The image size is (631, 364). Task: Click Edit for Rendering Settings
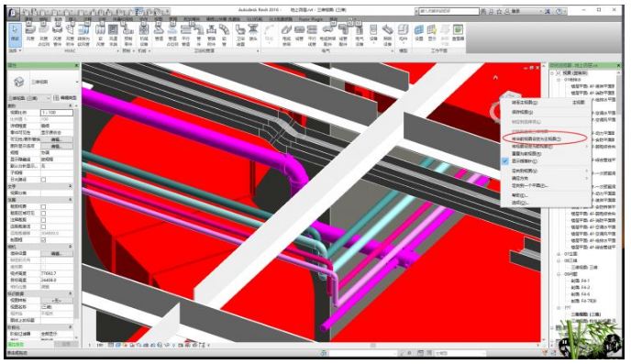coord(57,253)
